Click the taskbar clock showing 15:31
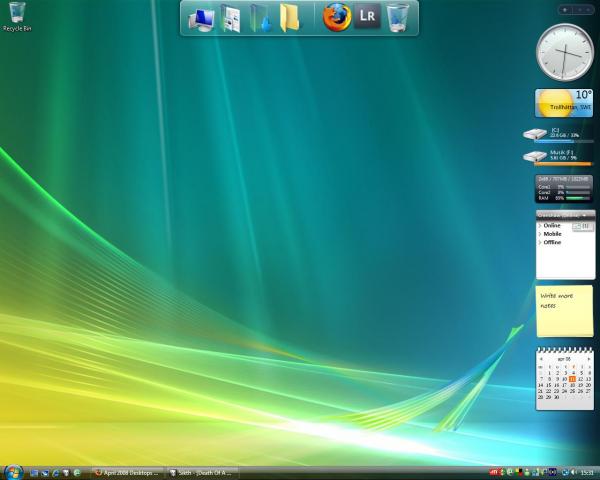 pyautogui.click(x=587, y=472)
